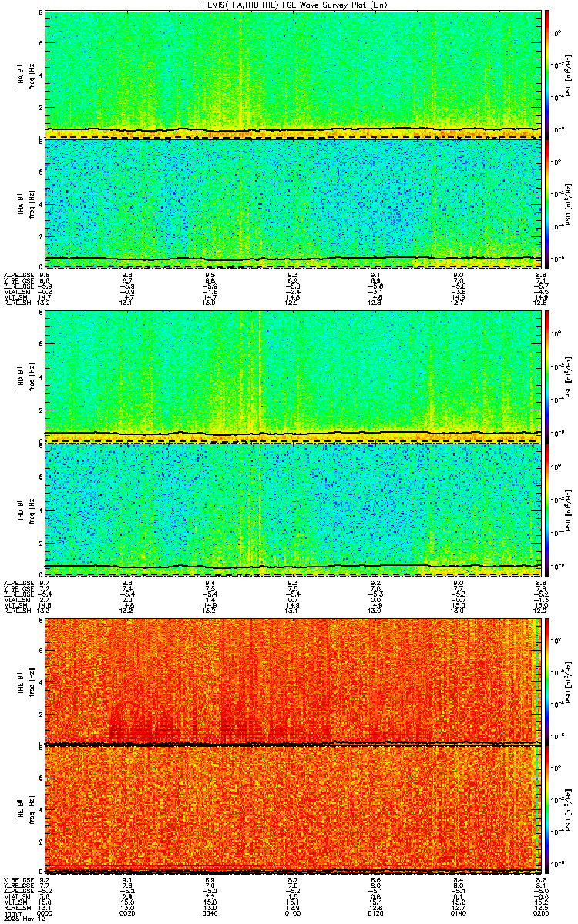Click the PSD [nT²/Hz] label of top color bar
Viewport: 578px width, 924px height.
[568, 75]
